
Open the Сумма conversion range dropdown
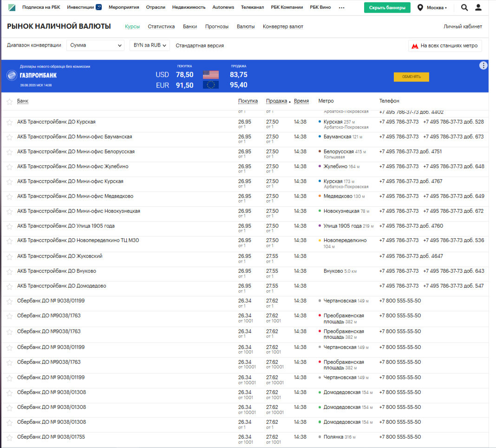(x=95, y=45)
